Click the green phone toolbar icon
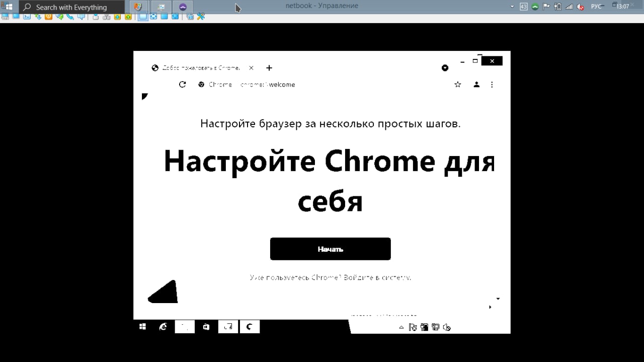The height and width of the screenshot is (362, 644). pyautogui.click(x=70, y=17)
